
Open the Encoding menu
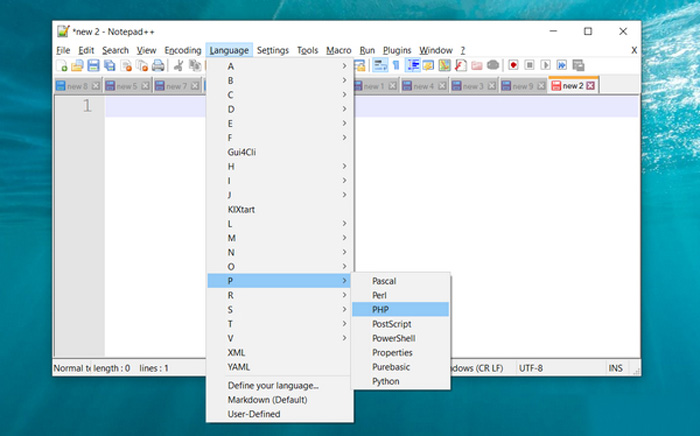coord(183,50)
